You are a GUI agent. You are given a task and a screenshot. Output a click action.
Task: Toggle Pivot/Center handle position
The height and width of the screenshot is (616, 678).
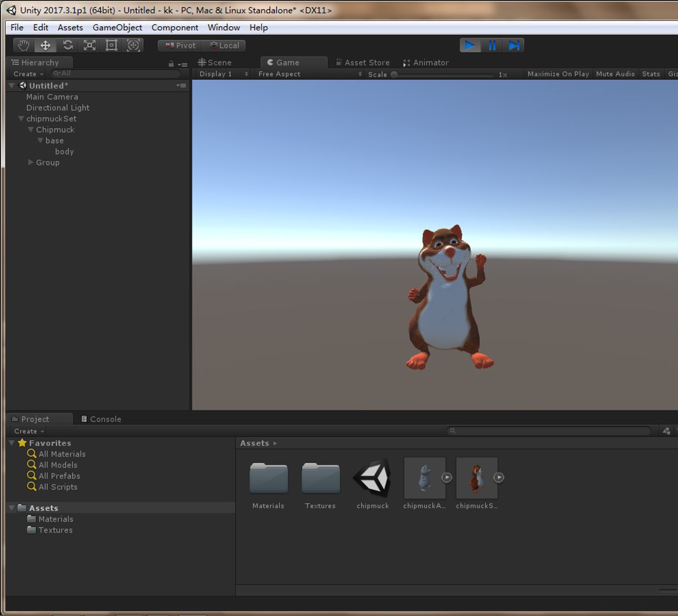point(180,46)
